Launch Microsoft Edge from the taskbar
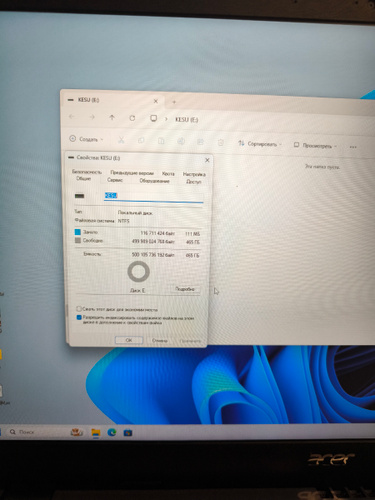375x500 pixels. [112, 432]
